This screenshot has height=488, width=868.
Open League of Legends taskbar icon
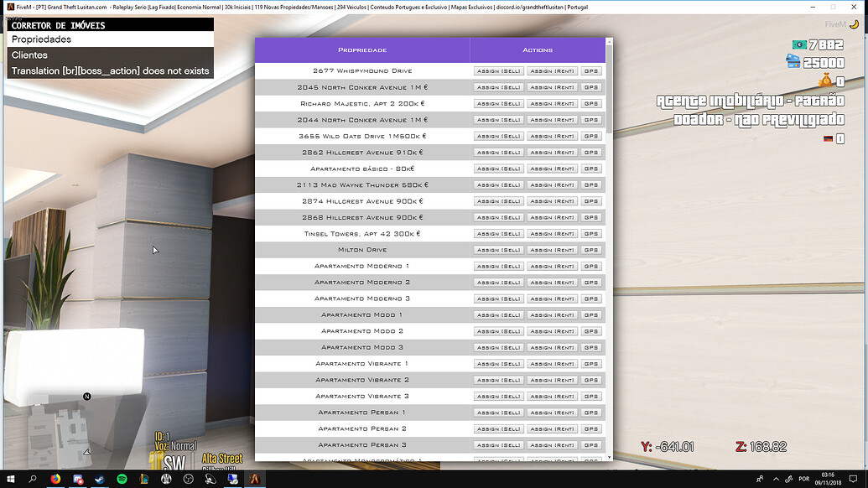[x=144, y=479]
